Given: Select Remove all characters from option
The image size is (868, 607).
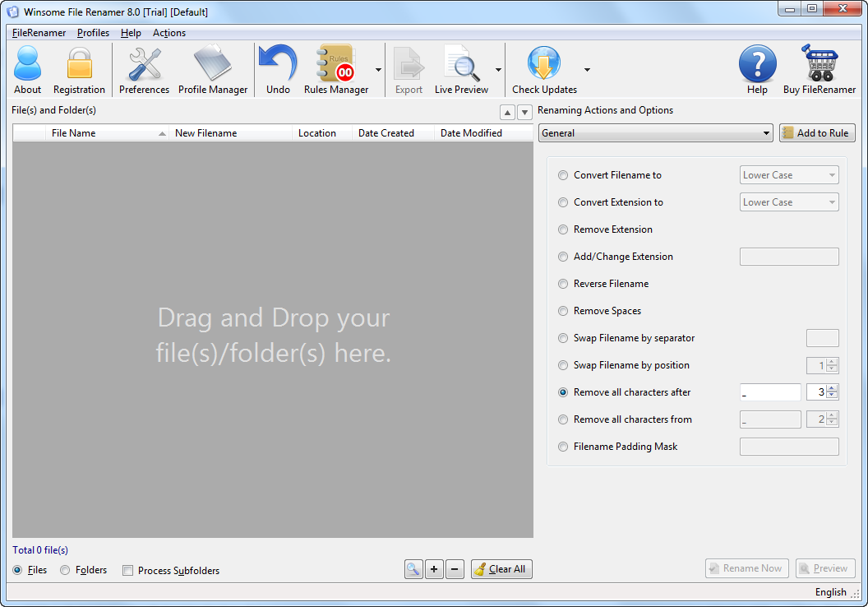Looking at the screenshot, I should point(563,419).
